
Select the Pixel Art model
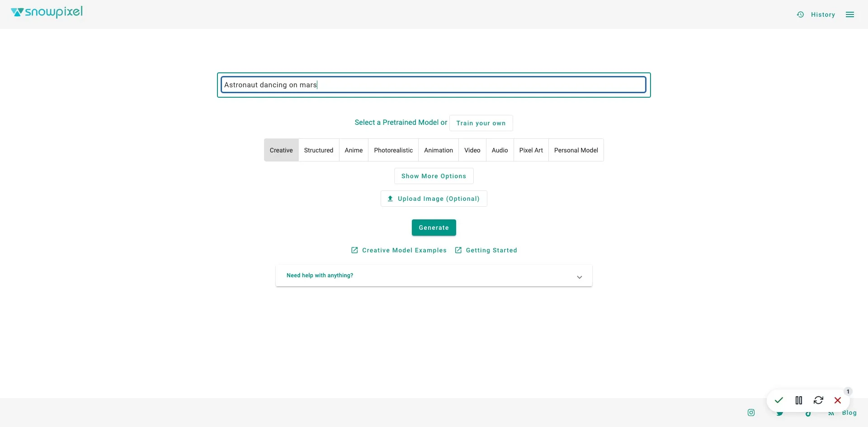click(x=531, y=150)
